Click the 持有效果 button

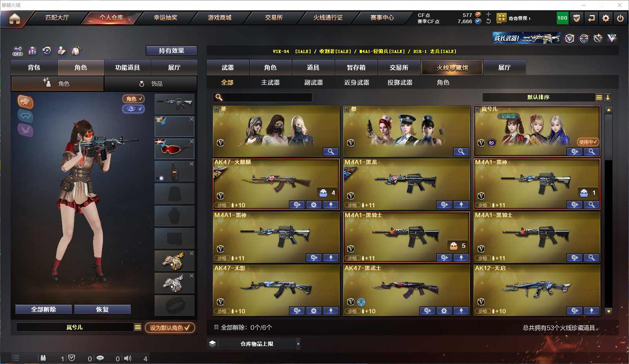[172, 51]
